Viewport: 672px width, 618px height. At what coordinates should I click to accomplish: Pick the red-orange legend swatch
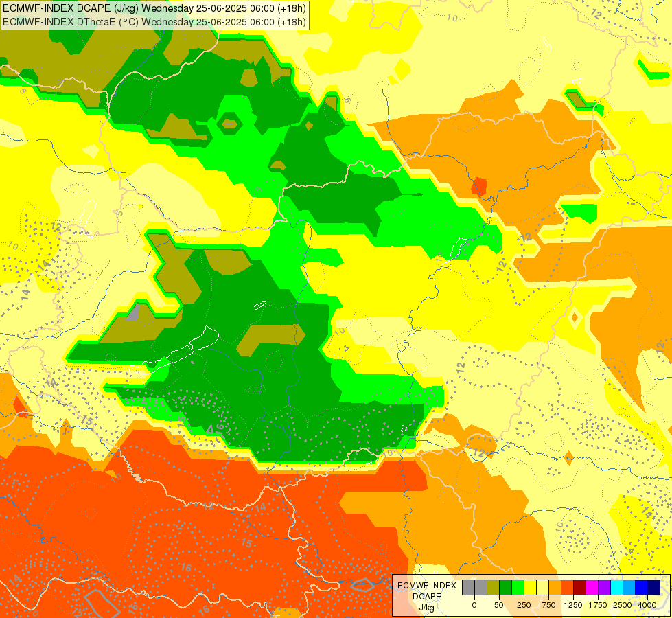568,588
